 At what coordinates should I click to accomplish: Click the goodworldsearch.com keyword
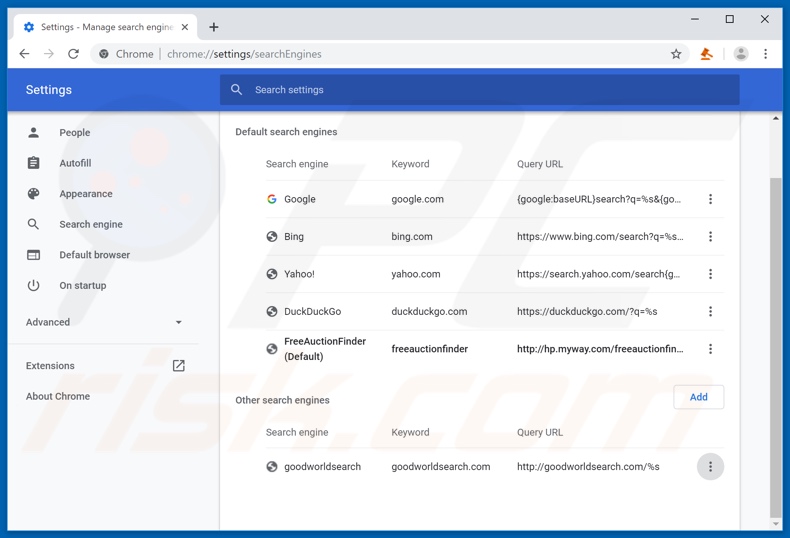(x=441, y=466)
